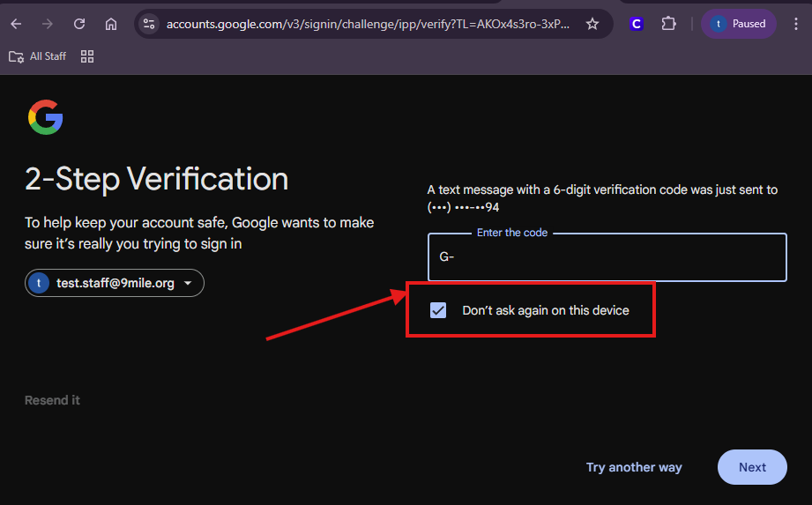Click the Resend it link
This screenshot has height=505, width=812.
click(x=52, y=400)
